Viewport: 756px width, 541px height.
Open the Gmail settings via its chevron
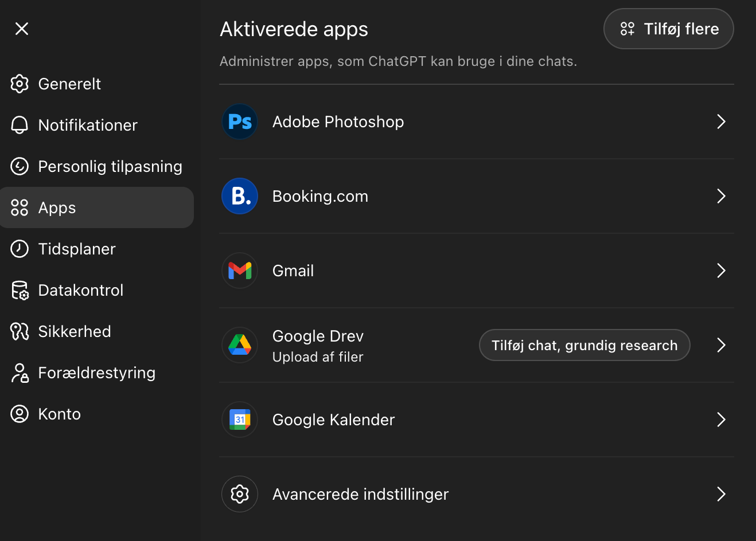(x=721, y=270)
